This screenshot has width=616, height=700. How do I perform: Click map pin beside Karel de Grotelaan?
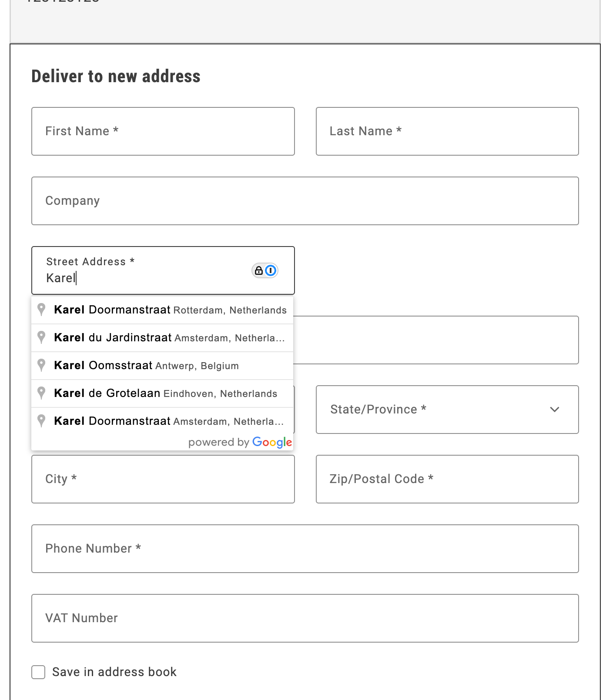point(41,393)
